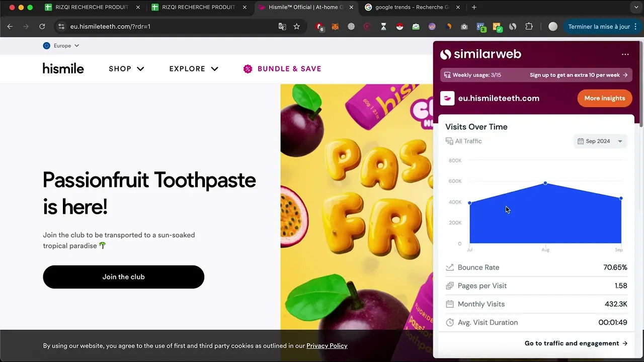The image size is (644, 362).
Task: Open the tab search chevron dropdown
Action: tap(636, 8)
